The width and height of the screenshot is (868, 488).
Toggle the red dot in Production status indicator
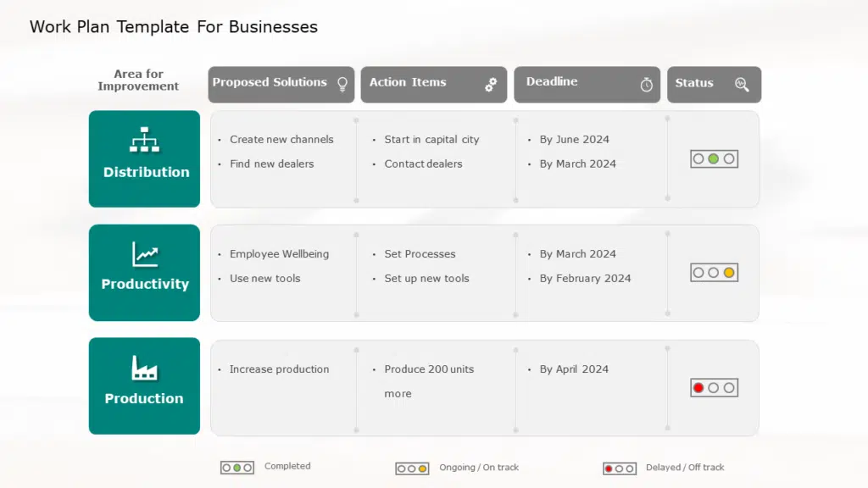(698, 386)
